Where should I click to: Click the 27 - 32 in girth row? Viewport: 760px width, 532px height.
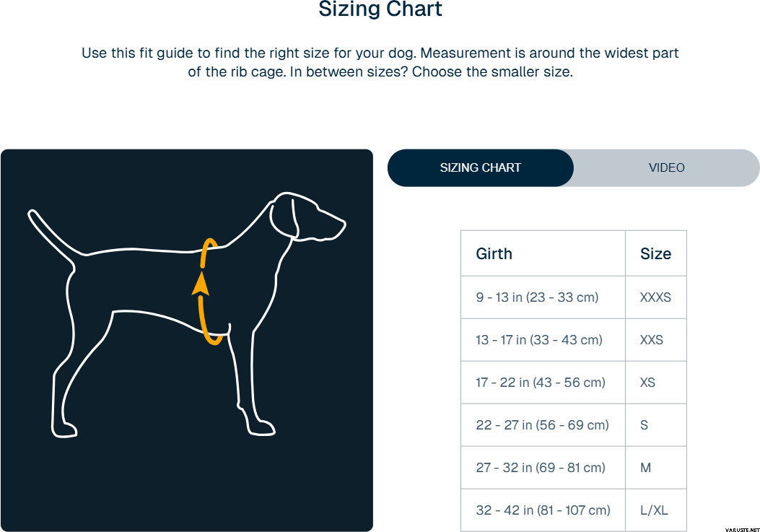(541, 467)
